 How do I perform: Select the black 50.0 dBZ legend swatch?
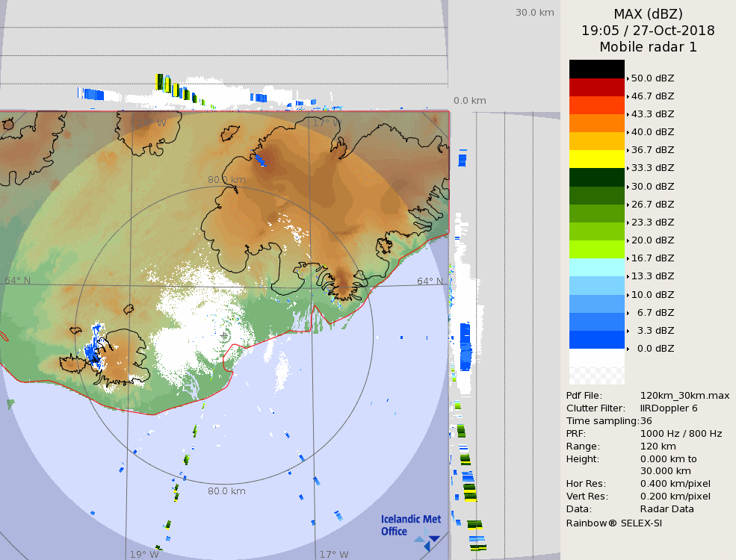pyautogui.click(x=596, y=69)
